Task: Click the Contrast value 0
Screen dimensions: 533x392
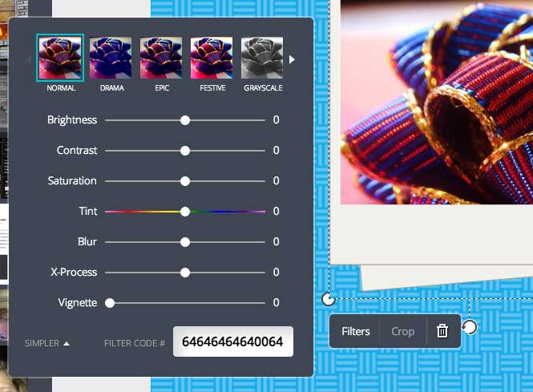Action: tap(276, 150)
